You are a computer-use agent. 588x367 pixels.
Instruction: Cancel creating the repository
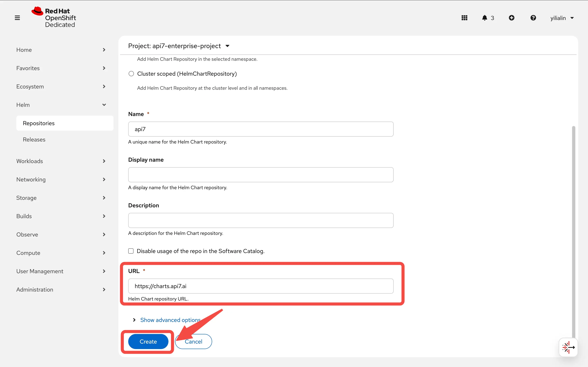click(193, 341)
